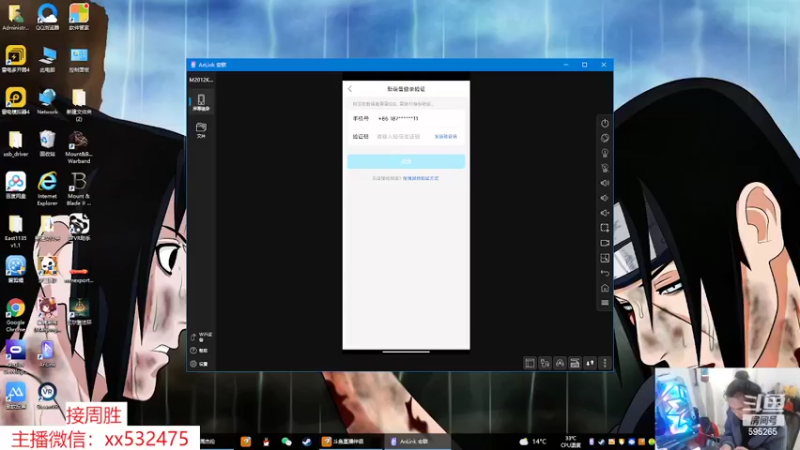The width and height of the screenshot is (800, 450).
Task: Click the gamepad icon in bottom toolbar
Action: pyautogui.click(x=560, y=363)
